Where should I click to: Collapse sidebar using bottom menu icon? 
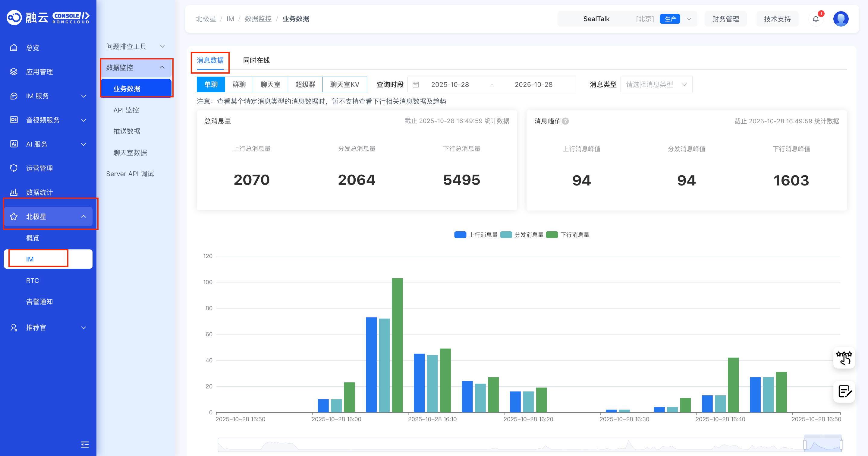(85, 445)
